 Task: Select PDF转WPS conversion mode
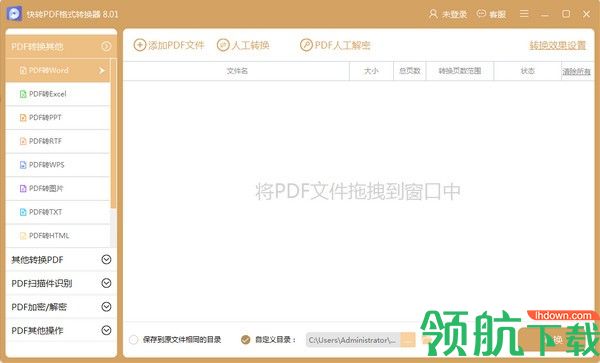coord(58,165)
